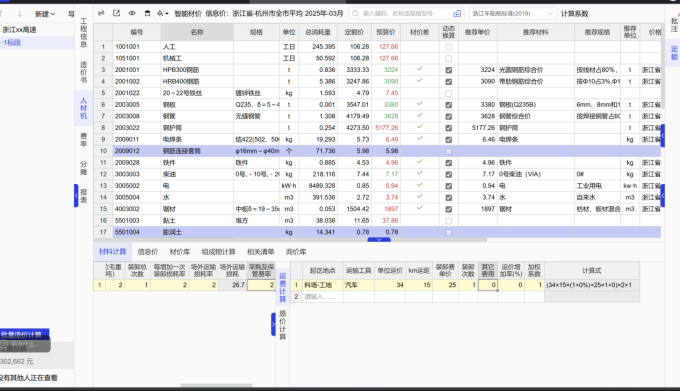Select the 1标段 tree item
Image resolution: width=680 pixels, height=391 pixels.
tap(11, 42)
